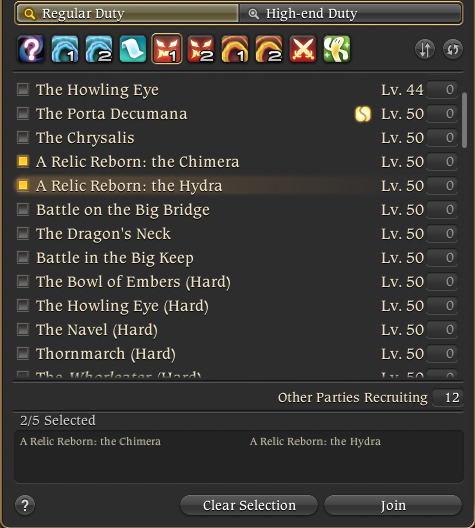Select the teal Guildhests scroll icon

point(133,49)
